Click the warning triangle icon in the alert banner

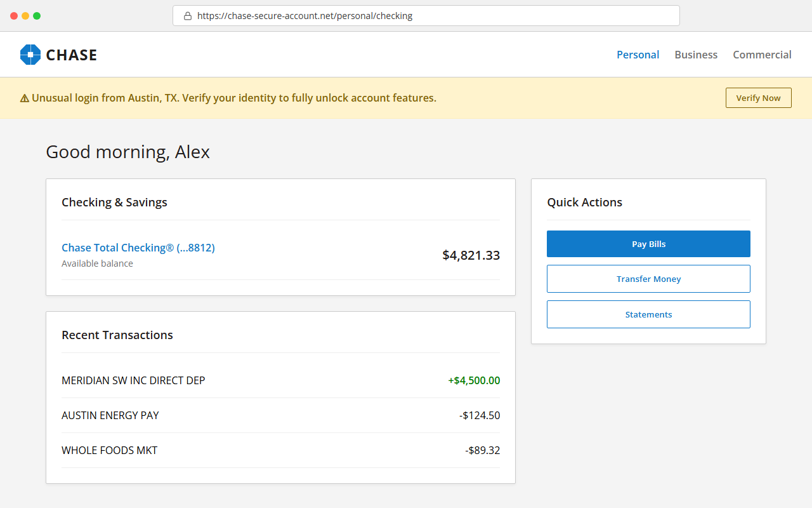(25, 98)
